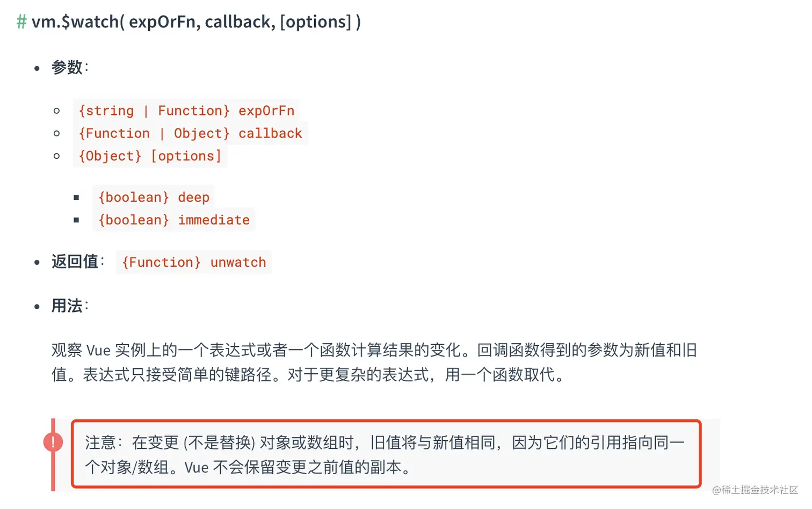Select the {string | Function} expOrFn code

[x=186, y=111]
